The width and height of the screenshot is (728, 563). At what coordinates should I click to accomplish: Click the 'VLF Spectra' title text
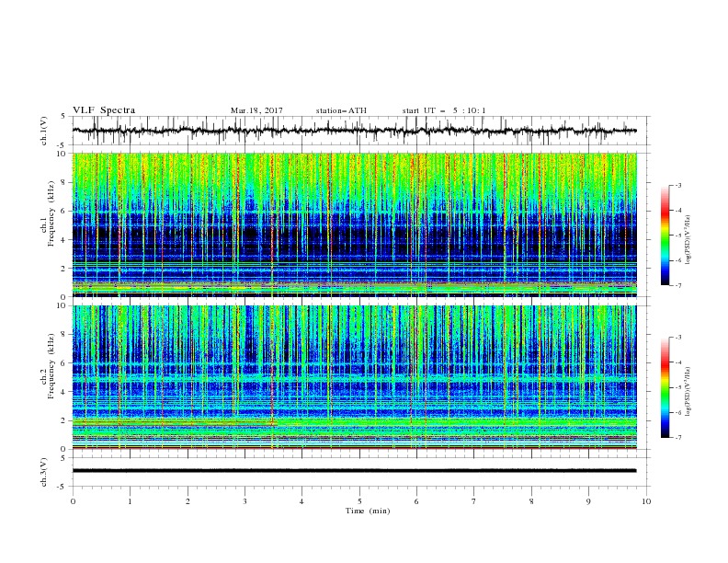(x=104, y=110)
